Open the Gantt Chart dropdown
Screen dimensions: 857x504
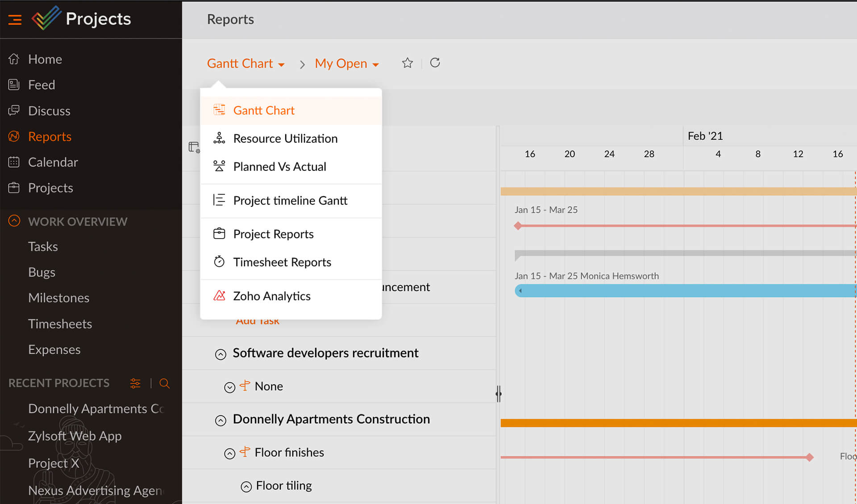tap(245, 64)
